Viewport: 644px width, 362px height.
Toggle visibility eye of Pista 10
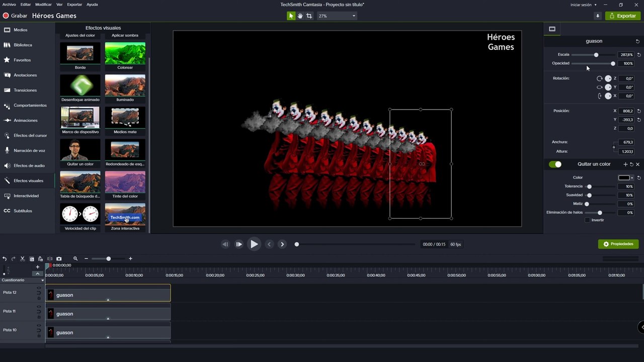click(39, 325)
